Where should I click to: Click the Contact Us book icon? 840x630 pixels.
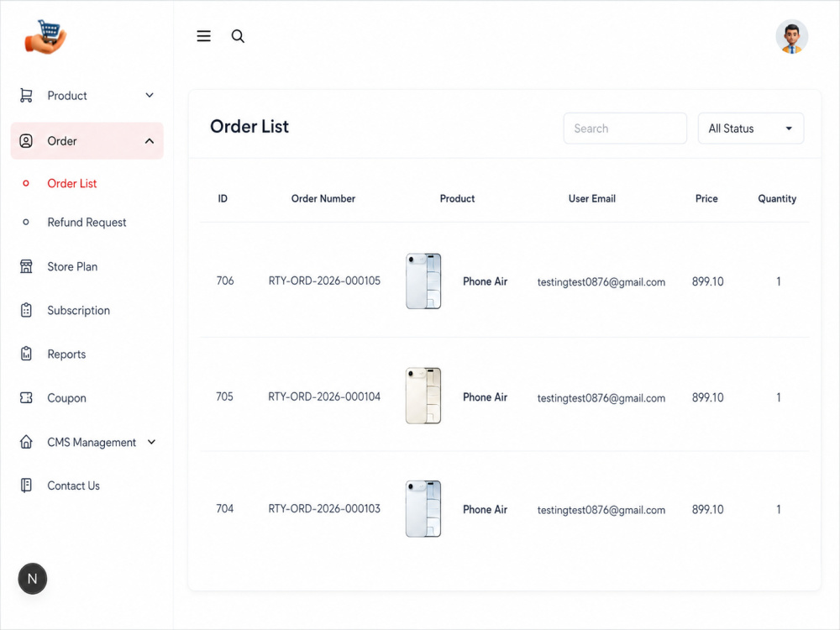click(26, 486)
